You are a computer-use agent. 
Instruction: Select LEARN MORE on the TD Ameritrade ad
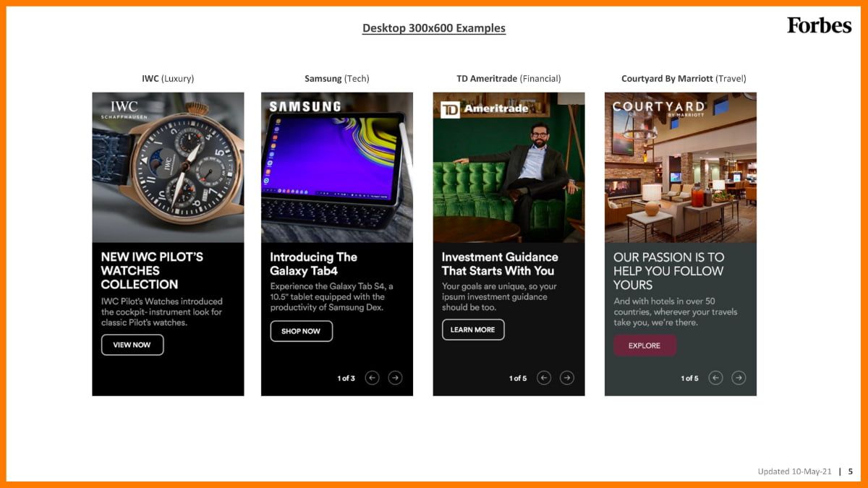point(473,330)
